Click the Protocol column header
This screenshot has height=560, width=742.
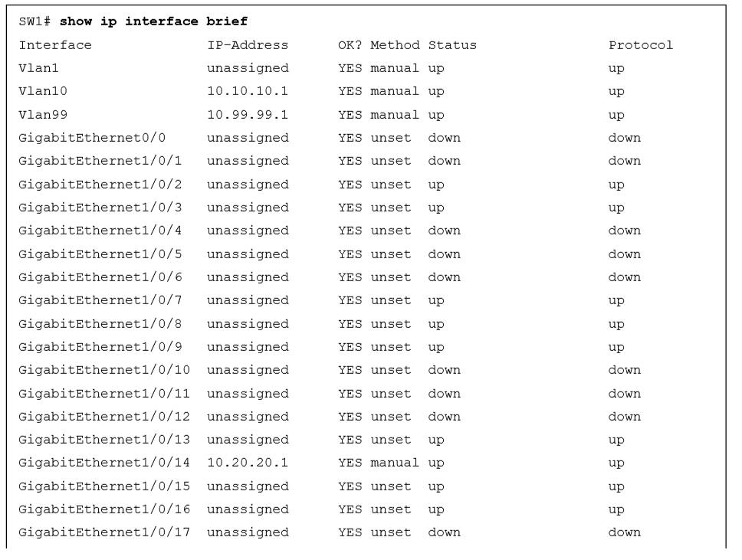pos(640,45)
